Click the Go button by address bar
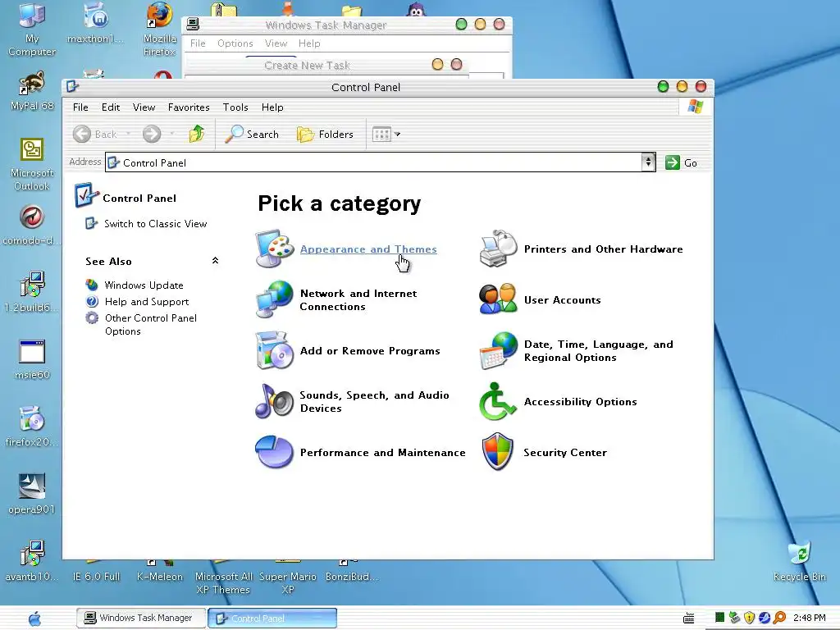This screenshot has width=840, height=630. click(x=682, y=162)
